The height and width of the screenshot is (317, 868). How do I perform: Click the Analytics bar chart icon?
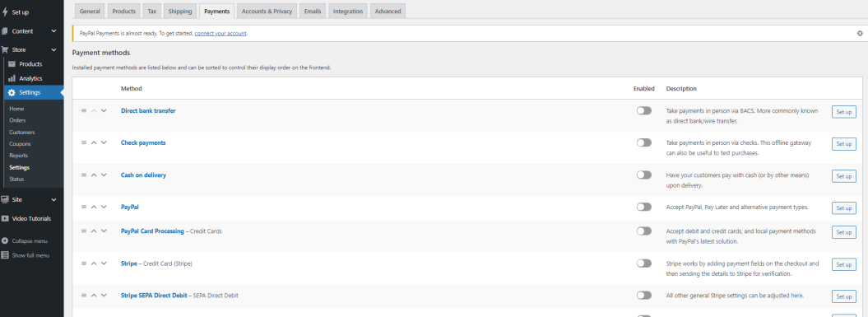pyautogui.click(x=12, y=78)
